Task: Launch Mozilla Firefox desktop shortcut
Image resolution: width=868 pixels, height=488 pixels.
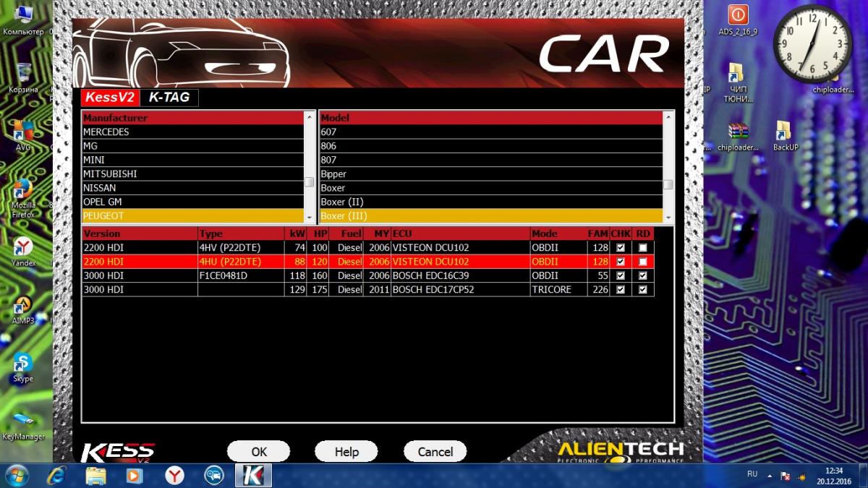Action: [x=23, y=197]
